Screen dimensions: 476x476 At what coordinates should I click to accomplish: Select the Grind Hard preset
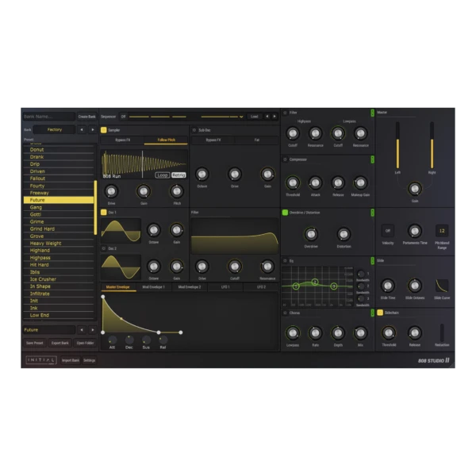43,228
